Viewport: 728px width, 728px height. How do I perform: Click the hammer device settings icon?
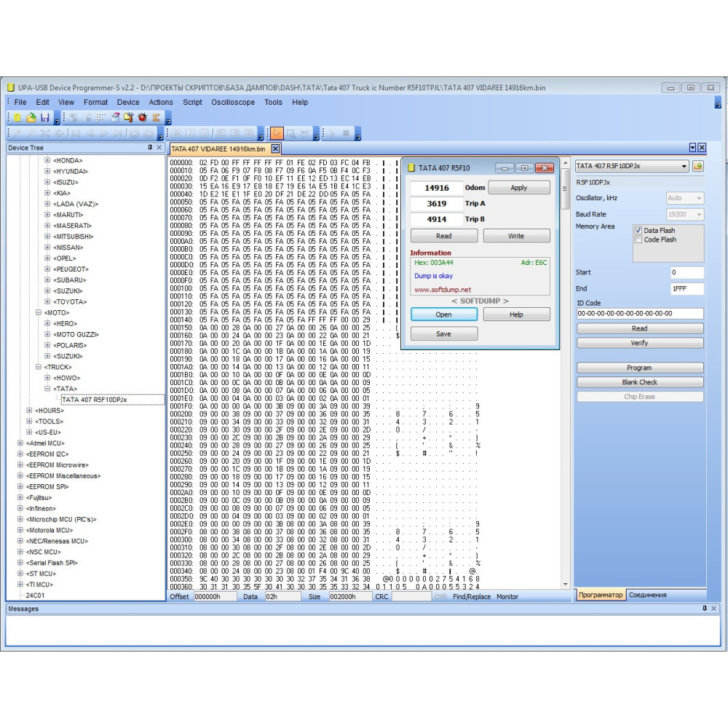pyautogui.click(x=129, y=117)
